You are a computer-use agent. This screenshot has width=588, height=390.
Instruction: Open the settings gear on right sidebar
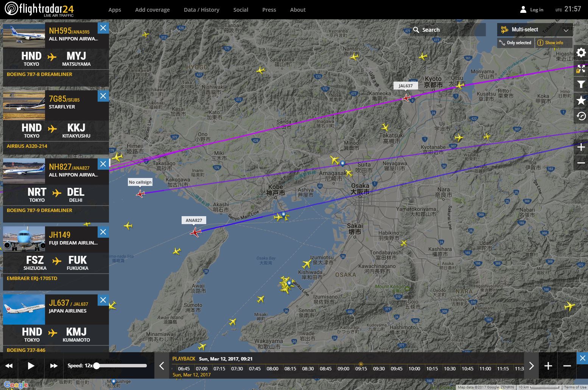581,53
